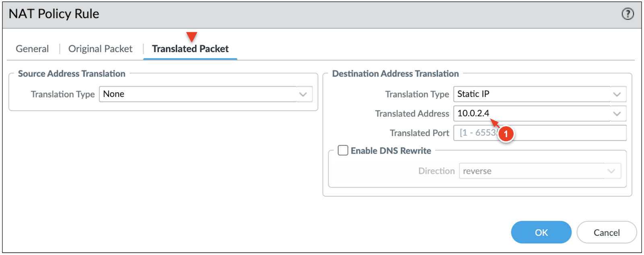This screenshot has height=255, width=644.
Task: Click the red triangle marker above Translated Packet
Action: pyautogui.click(x=192, y=37)
